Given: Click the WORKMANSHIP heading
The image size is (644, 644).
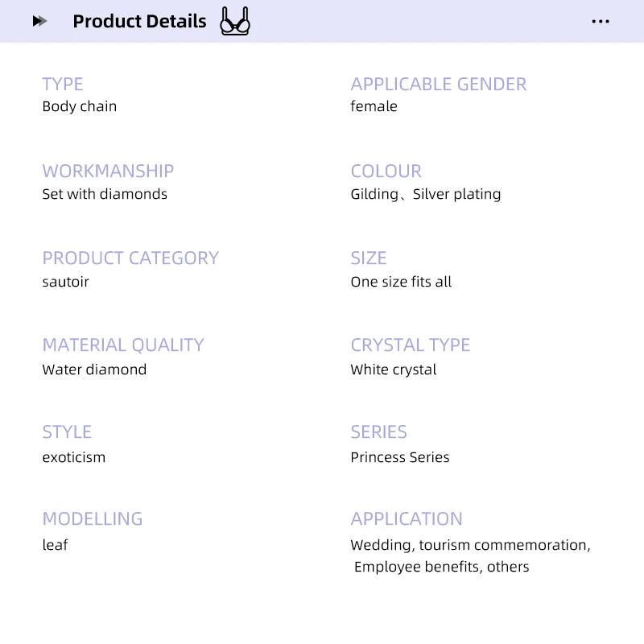Looking at the screenshot, I should (108, 171).
